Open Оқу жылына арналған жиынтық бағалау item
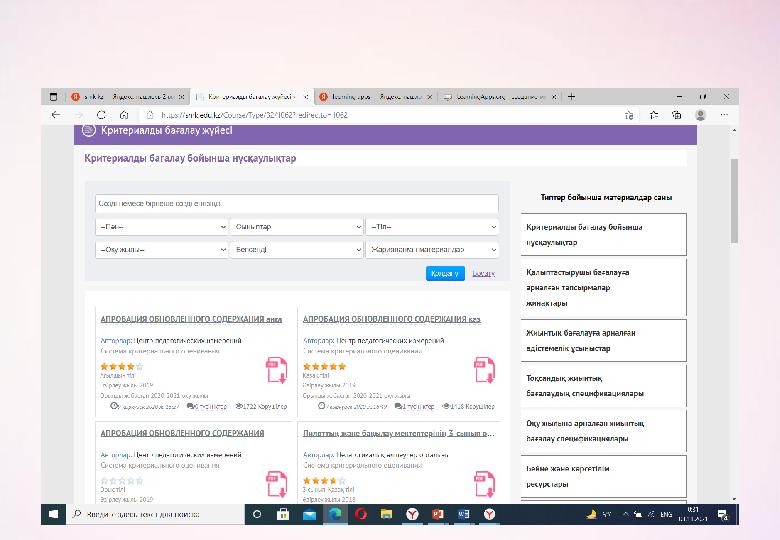780x540 pixels. click(603, 431)
